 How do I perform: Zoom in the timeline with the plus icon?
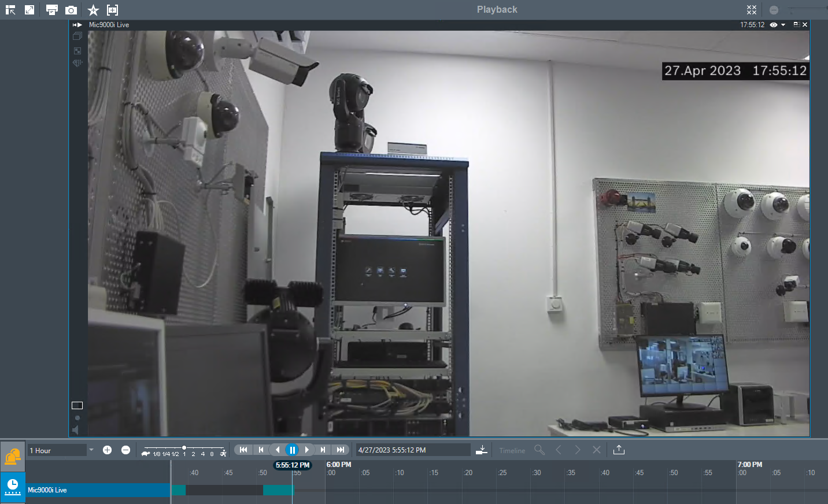(107, 450)
